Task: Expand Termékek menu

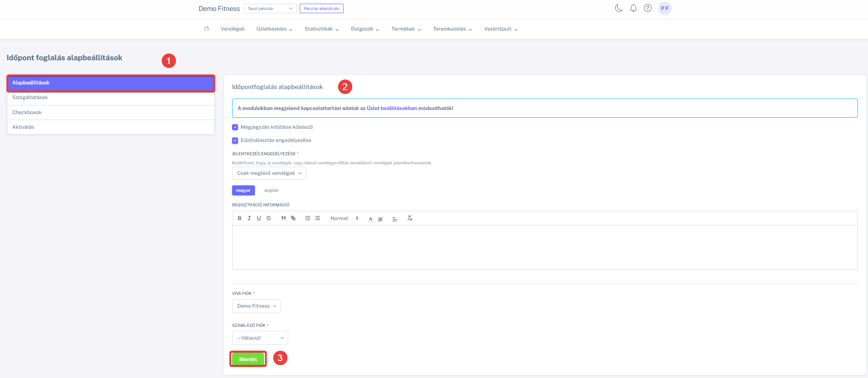Action: 406,29
